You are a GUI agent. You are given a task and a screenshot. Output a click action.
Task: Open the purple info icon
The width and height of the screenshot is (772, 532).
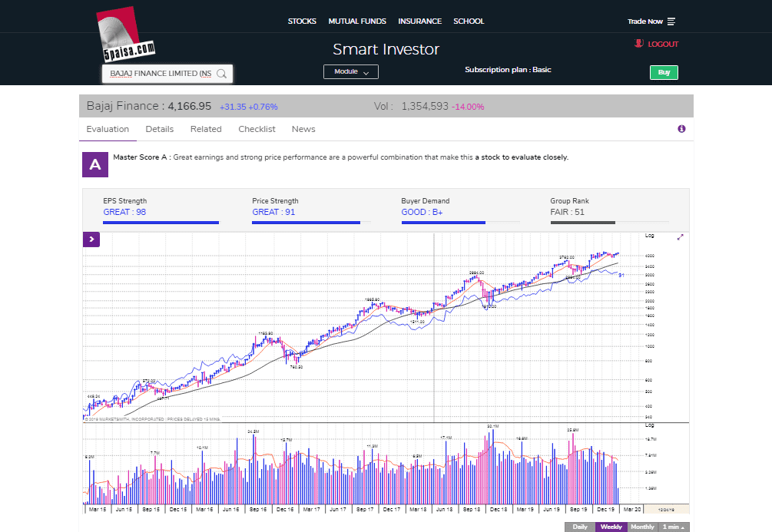[681, 129]
